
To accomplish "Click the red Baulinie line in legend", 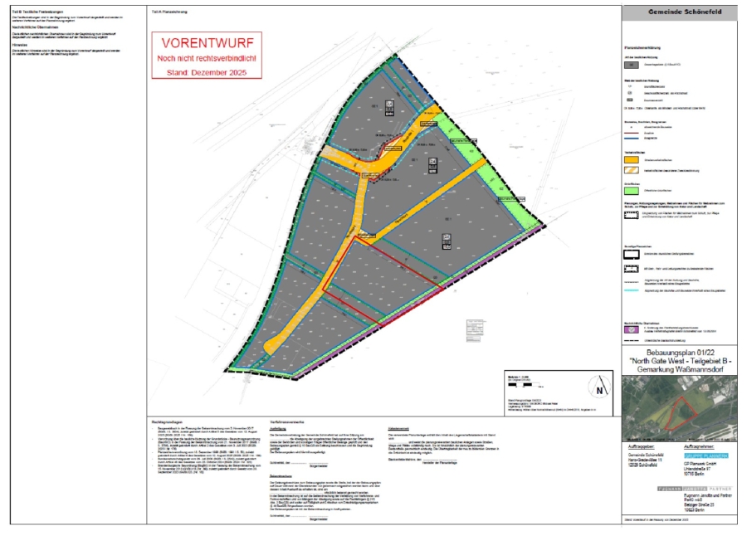I will [x=632, y=133].
